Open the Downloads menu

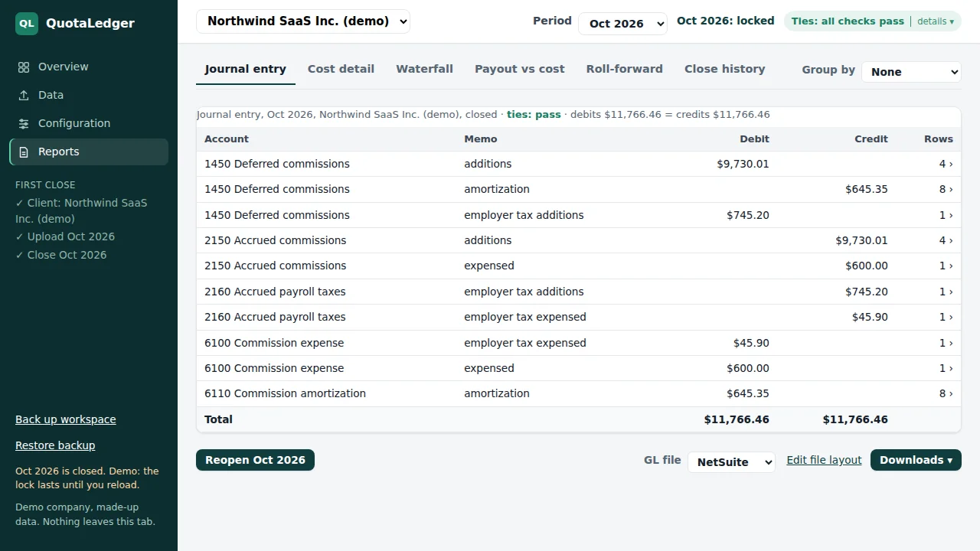[916, 460]
